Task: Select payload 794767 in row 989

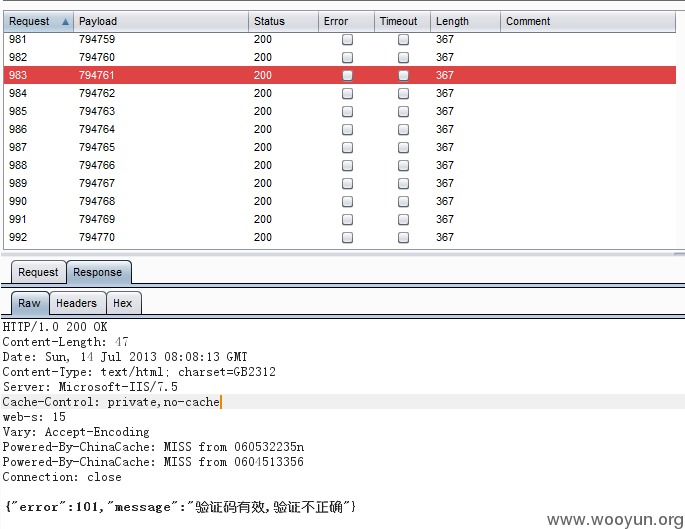Action: pos(97,183)
